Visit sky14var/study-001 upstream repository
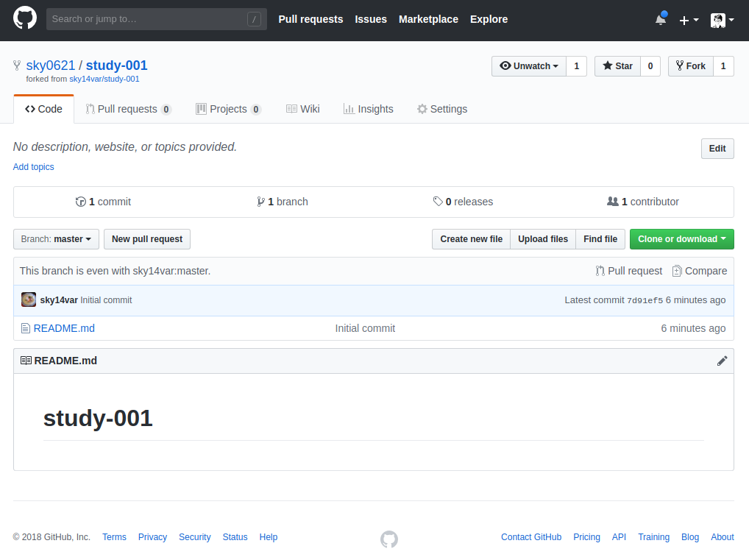 tap(104, 79)
